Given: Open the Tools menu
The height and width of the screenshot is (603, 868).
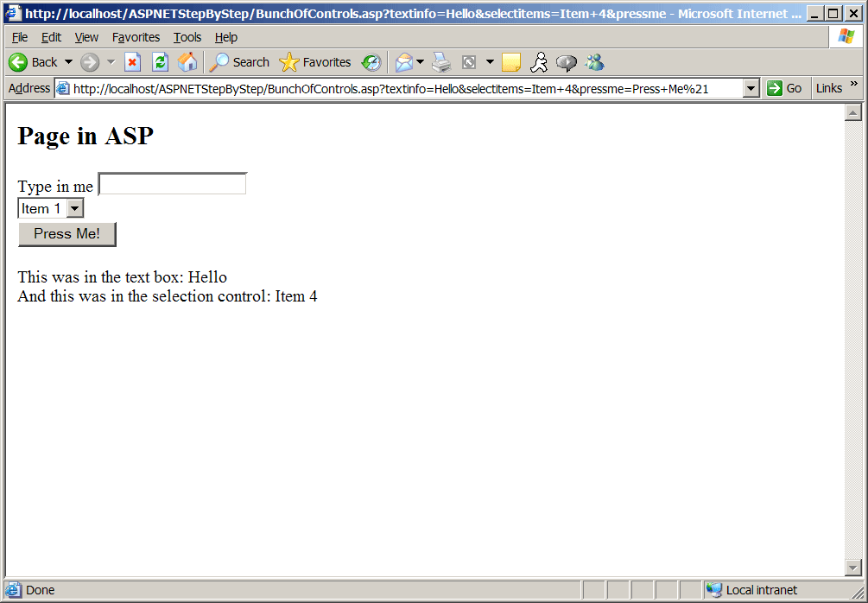Looking at the screenshot, I should click(187, 37).
